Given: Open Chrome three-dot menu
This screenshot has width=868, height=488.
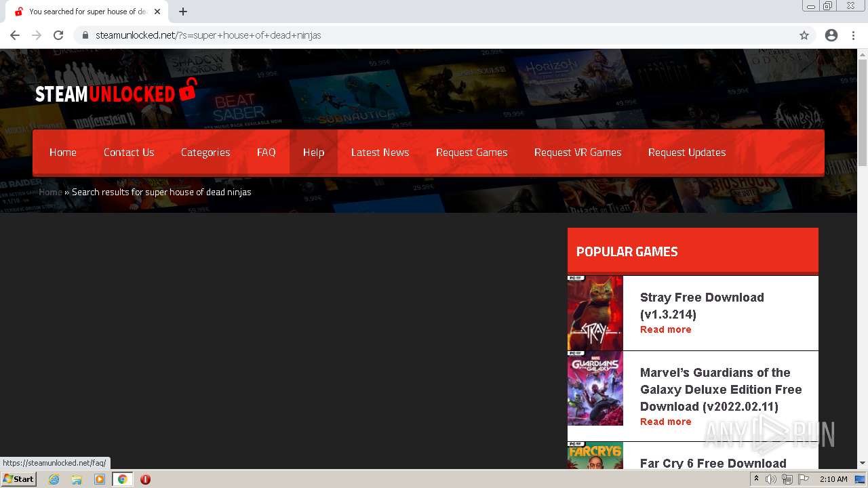Looking at the screenshot, I should coord(853,35).
